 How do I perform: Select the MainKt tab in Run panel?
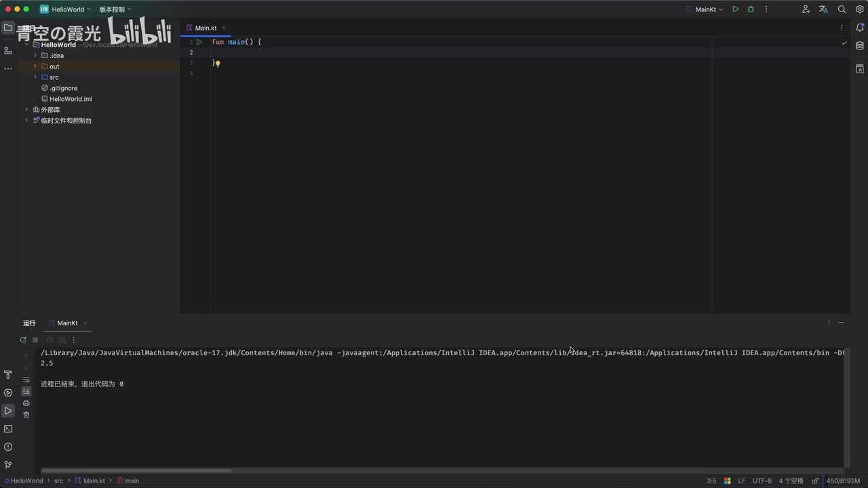tap(66, 323)
